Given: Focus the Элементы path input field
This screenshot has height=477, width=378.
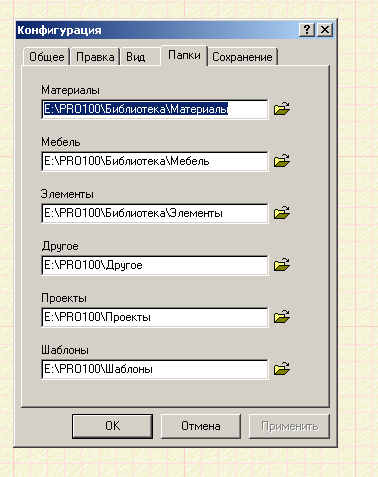Looking at the screenshot, I should [x=155, y=213].
